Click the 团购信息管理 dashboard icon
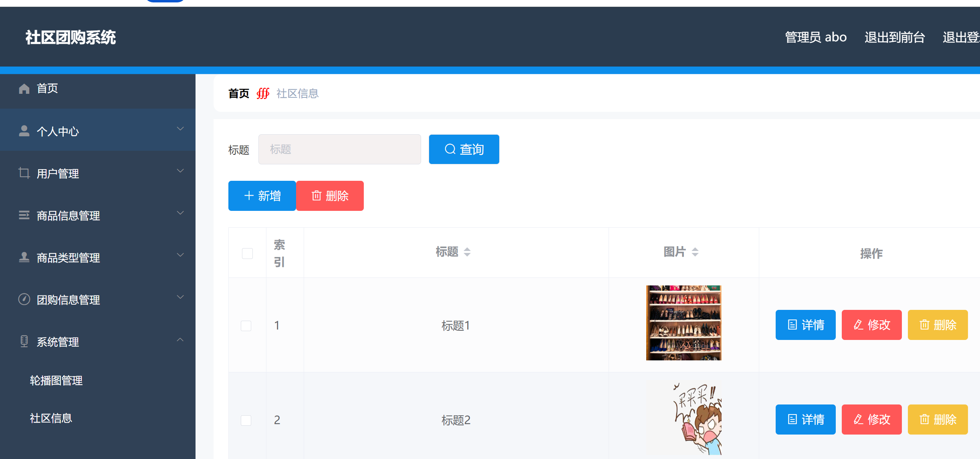Screen dimensions: 980x459 24,299
